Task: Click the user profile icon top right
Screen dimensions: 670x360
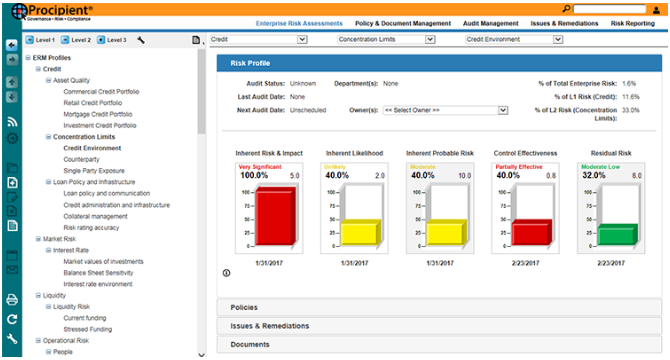Action: [x=656, y=9]
